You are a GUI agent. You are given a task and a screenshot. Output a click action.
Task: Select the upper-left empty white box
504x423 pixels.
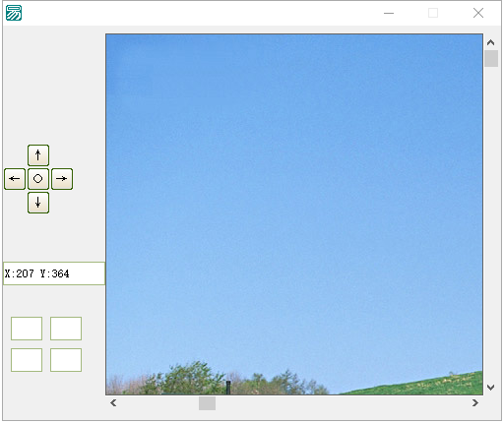click(27, 329)
